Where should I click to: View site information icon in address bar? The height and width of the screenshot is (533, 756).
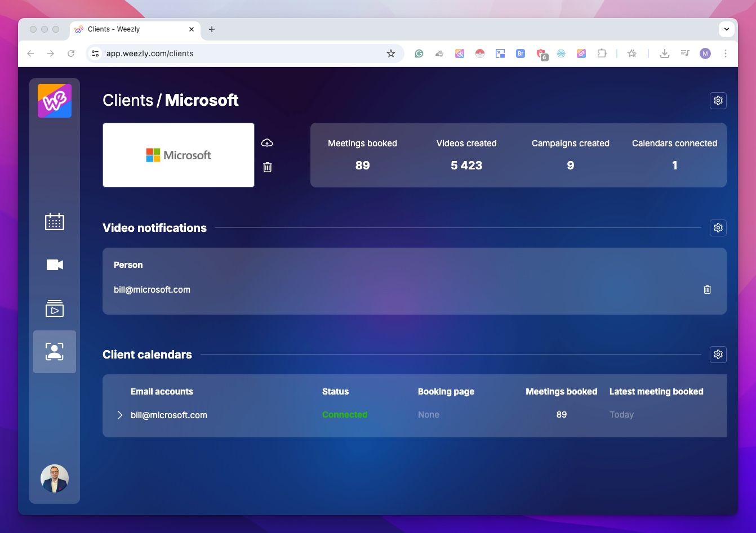pyautogui.click(x=95, y=53)
